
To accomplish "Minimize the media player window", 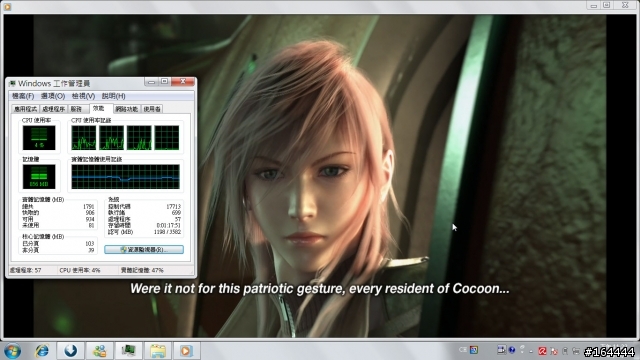I will click(x=593, y=5).
